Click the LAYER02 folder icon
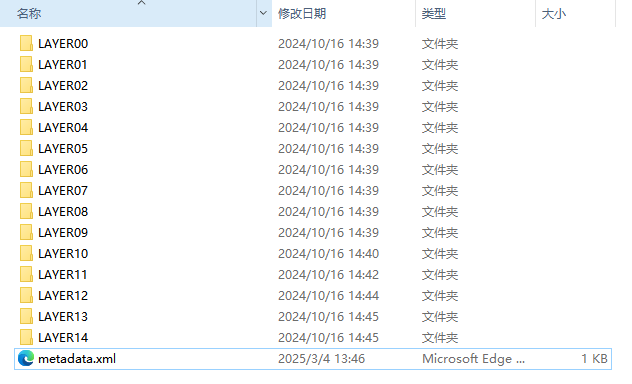This screenshot has width=632, height=384. (26, 85)
